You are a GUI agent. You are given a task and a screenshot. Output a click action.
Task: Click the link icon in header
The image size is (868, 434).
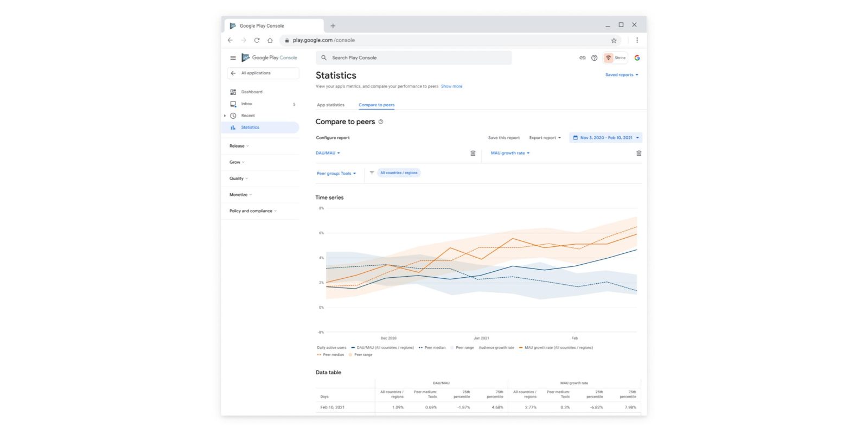[582, 58]
